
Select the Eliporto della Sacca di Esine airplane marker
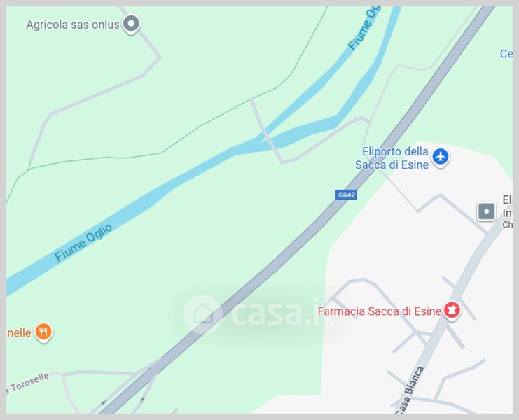coord(441,157)
